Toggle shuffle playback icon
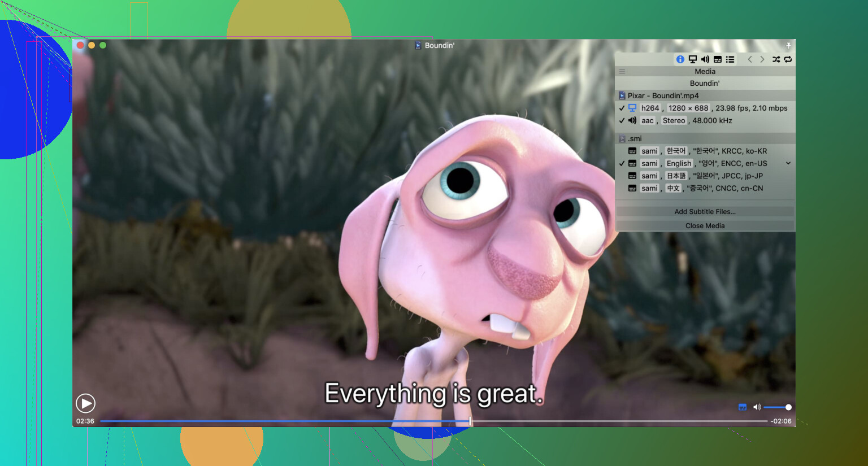868x466 pixels. [776, 59]
